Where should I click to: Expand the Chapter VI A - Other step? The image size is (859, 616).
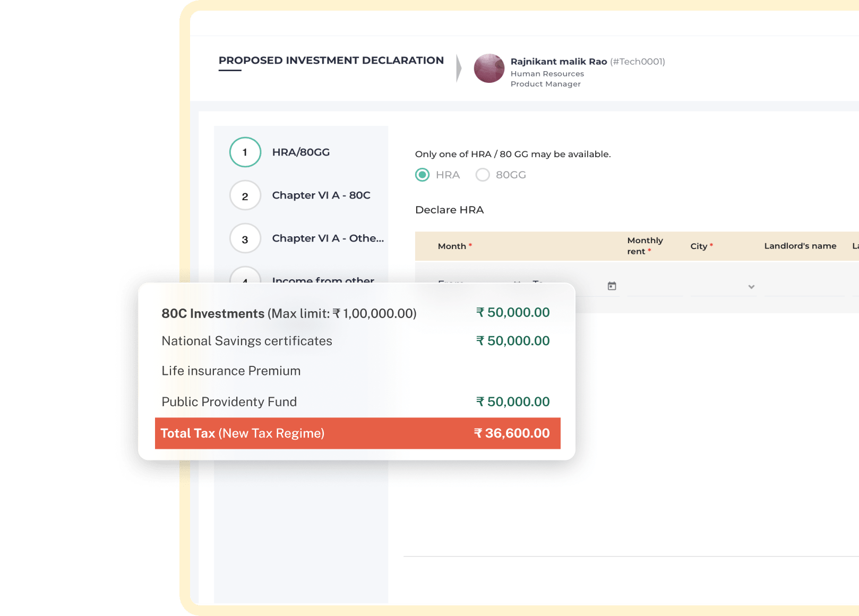pyautogui.click(x=328, y=238)
